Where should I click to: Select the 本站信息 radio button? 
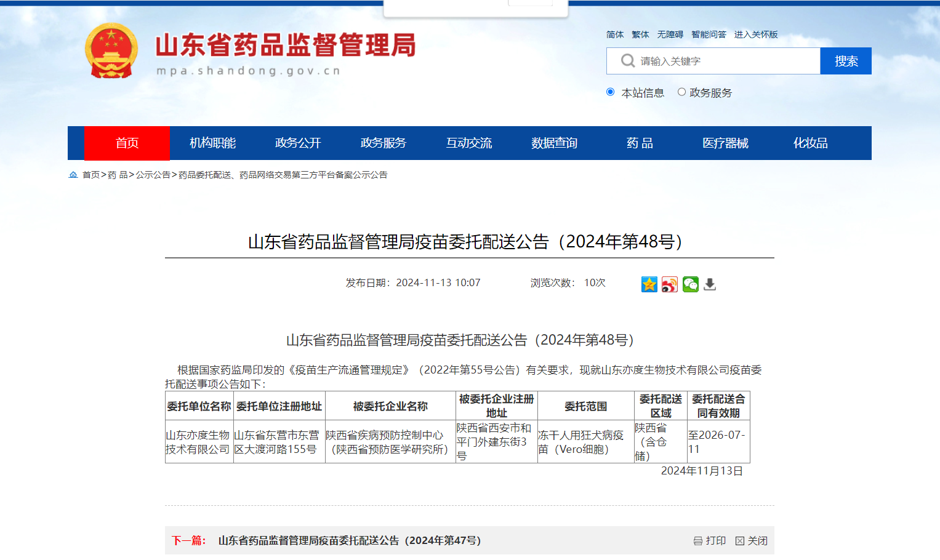(x=610, y=92)
